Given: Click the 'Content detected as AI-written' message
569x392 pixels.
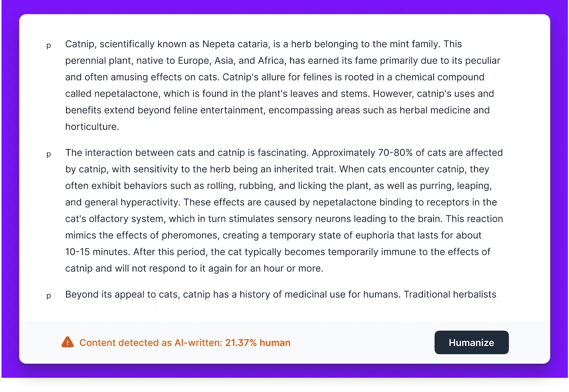Looking at the screenshot, I should tap(151, 343).
